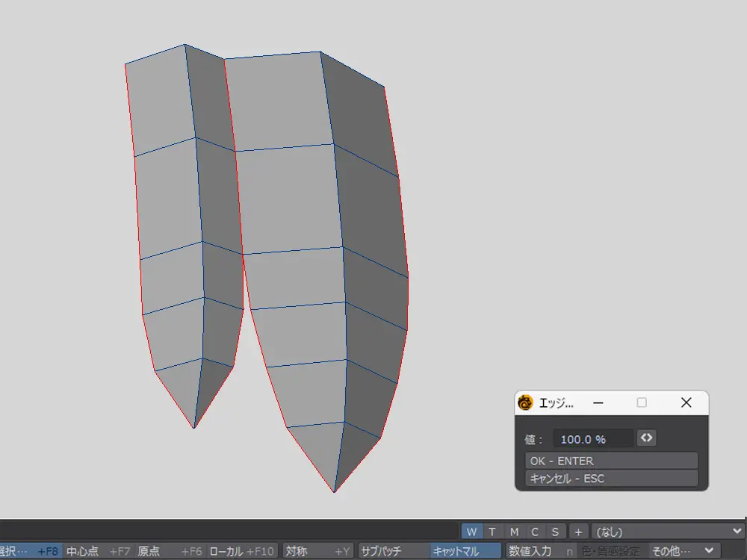This screenshot has height=560, width=747.
Task: Click the 100.0 % value field
Action: click(593, 440)
